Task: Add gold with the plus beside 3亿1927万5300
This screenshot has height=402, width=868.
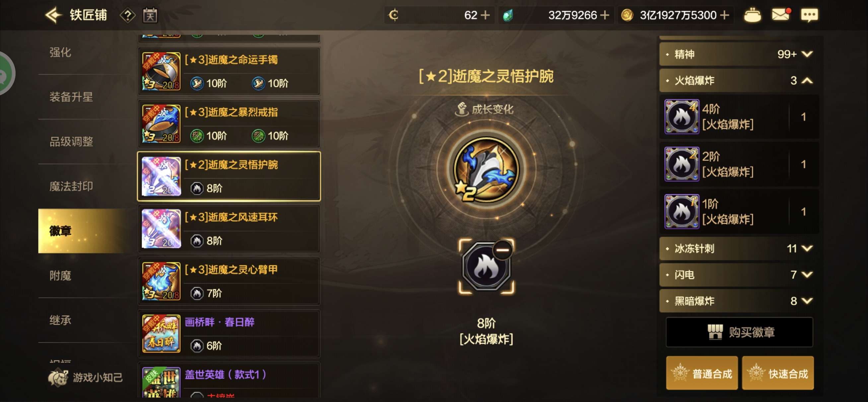Action: point(724,15)
